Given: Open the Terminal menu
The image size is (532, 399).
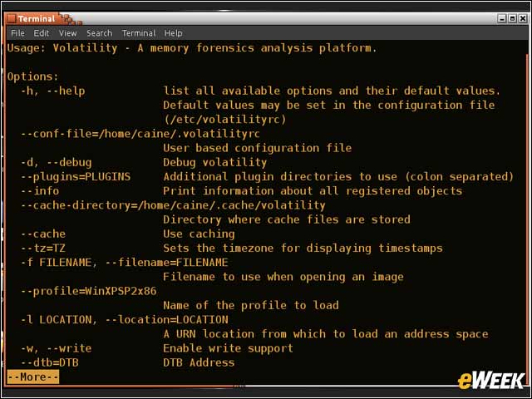Looking at the screenshot, I should pos(139,33).
